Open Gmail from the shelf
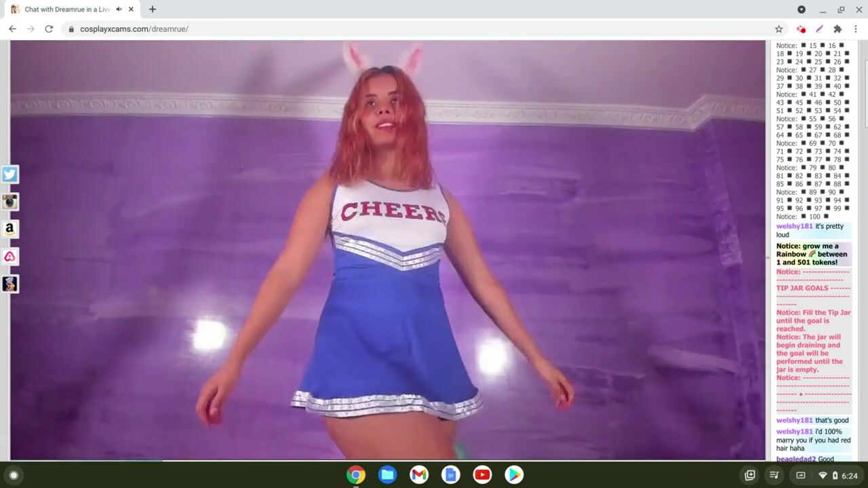 pos(419,475)
